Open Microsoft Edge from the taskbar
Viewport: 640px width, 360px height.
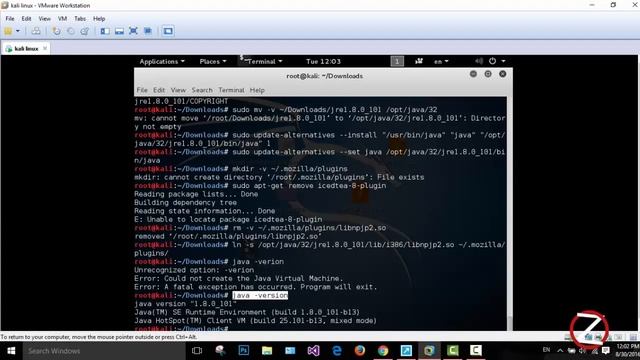tap(337, 351)
